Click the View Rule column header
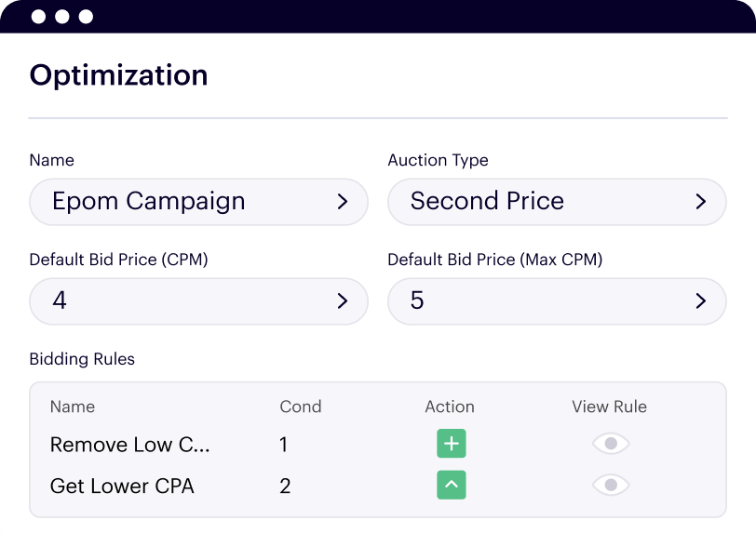The image size is (756, 547). [609, 407]
